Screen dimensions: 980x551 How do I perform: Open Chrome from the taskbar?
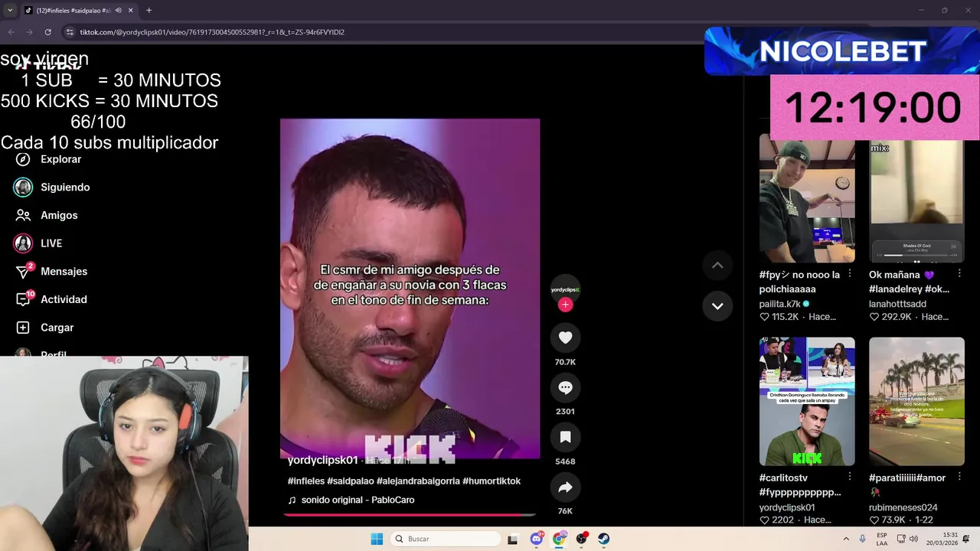pos(559,539)
